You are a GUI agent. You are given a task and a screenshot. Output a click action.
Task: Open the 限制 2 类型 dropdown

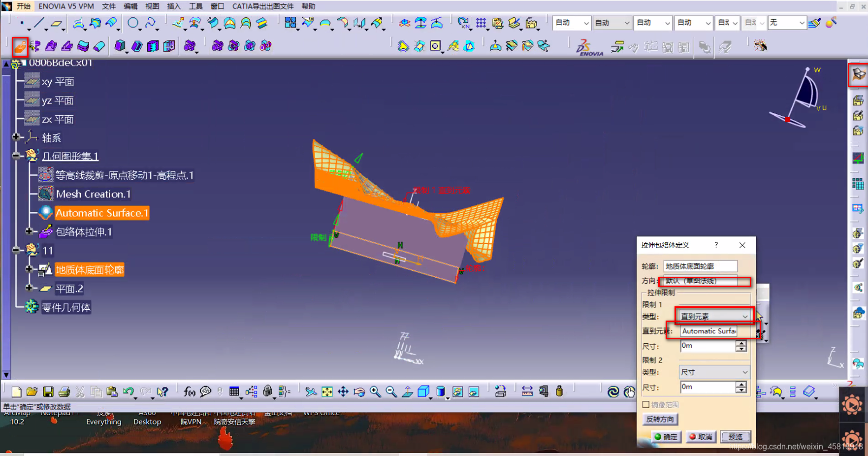click(714, 372)
